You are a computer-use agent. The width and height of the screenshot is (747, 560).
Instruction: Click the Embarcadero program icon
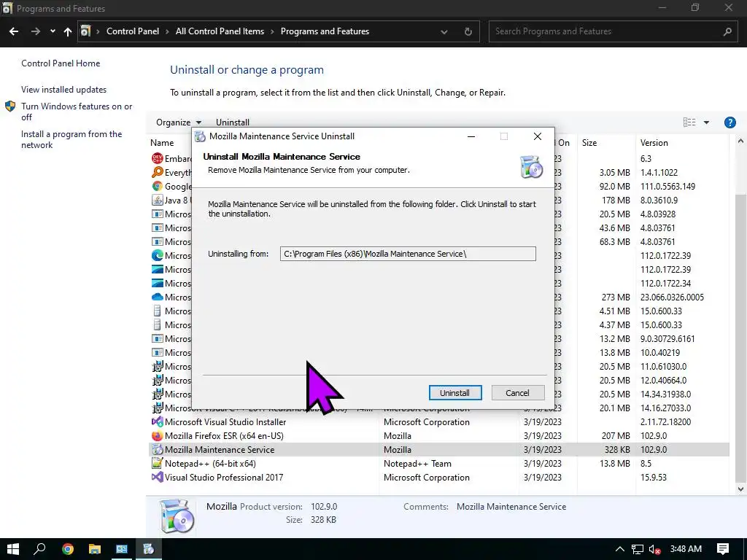click(157, 158)
